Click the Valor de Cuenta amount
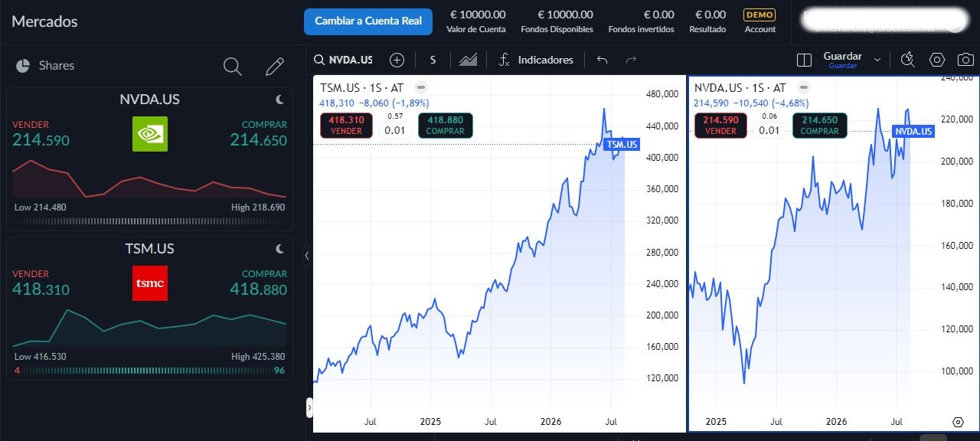This screenshot has height=441, width=980. [x=478, y=15]
